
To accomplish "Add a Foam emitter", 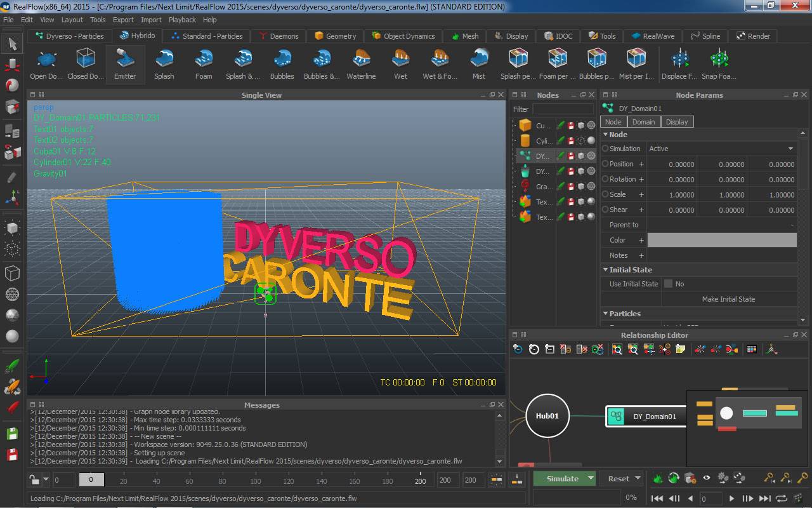I will click(204, 64).
